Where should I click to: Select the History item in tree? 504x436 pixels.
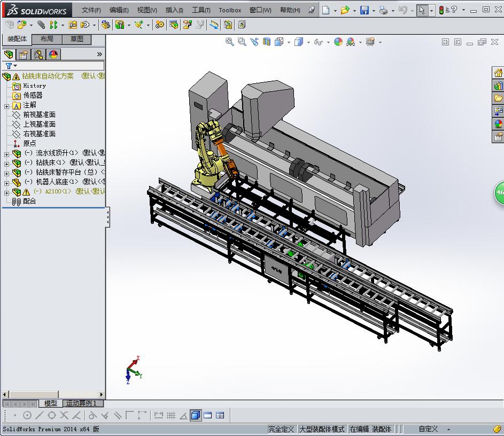35,86
